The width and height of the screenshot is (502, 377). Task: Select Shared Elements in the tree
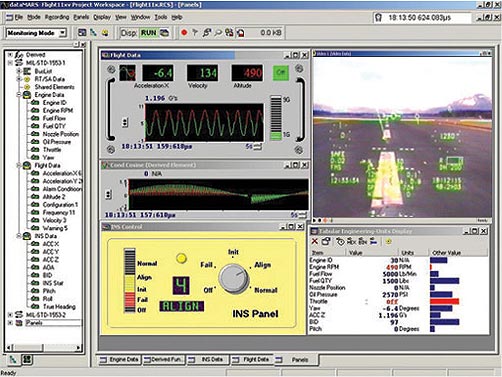pyautogui.click(x=54, y=87)
